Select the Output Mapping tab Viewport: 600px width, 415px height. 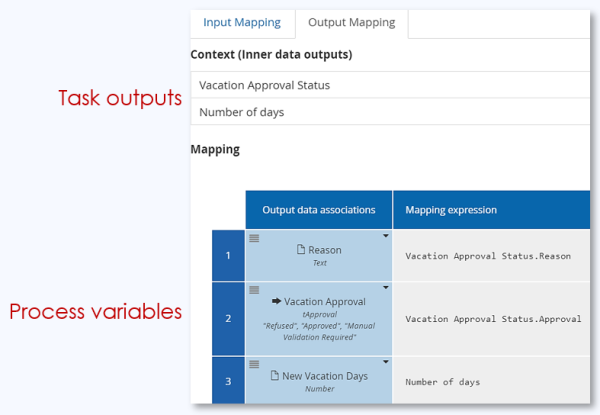(351, 22)
